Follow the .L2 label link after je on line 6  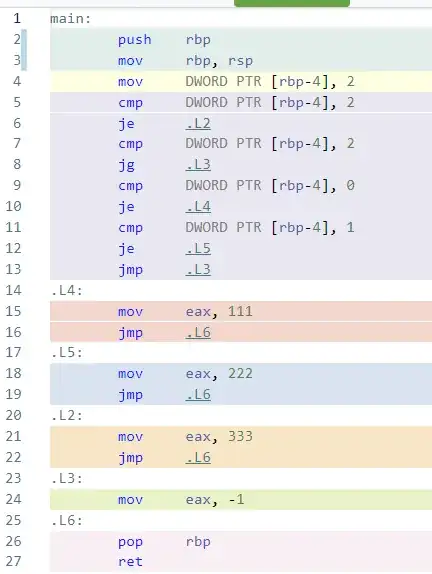coord(198,123)
